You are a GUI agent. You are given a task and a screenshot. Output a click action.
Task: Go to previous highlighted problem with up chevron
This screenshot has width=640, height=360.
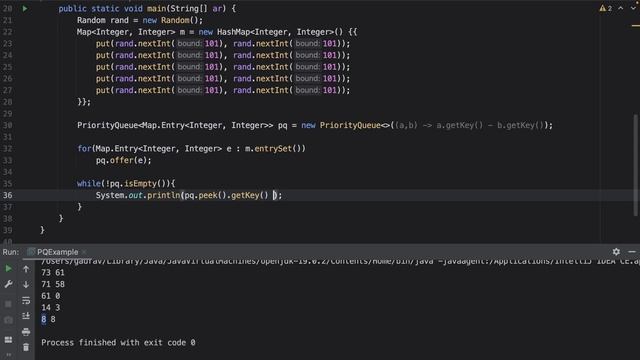(621, 8)
